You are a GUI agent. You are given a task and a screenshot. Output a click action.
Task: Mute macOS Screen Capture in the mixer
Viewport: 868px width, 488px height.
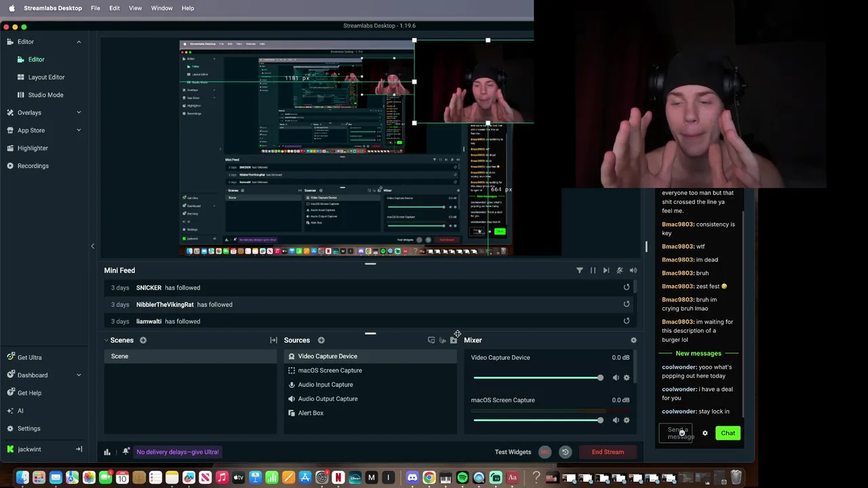click(616, 420)
